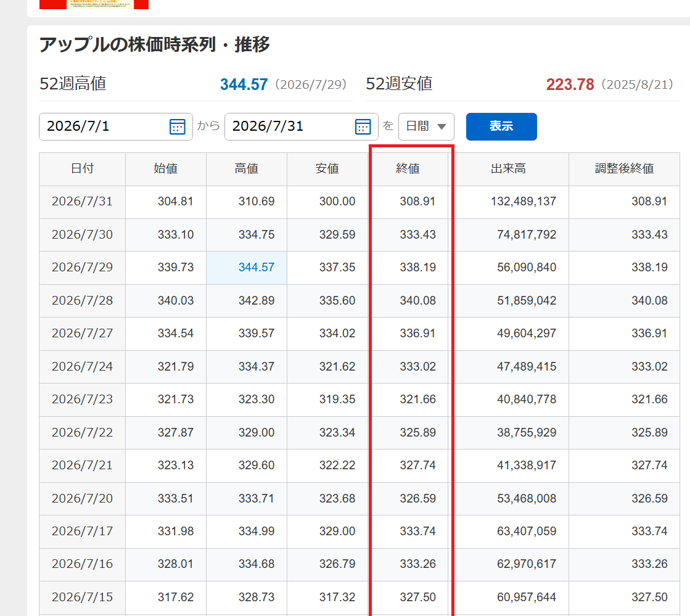Screen dimensions: 690x616
Task: Click adjusted close 321.66
Action: [649, 400]
